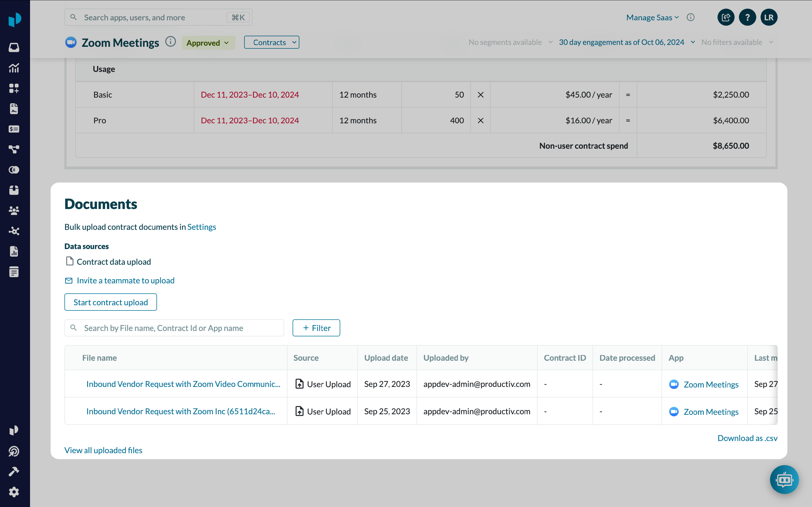The width and height of the screenshot is (812, 507).
Task: Click the hammer tools sidebar icon
Action: coord(14,472)
